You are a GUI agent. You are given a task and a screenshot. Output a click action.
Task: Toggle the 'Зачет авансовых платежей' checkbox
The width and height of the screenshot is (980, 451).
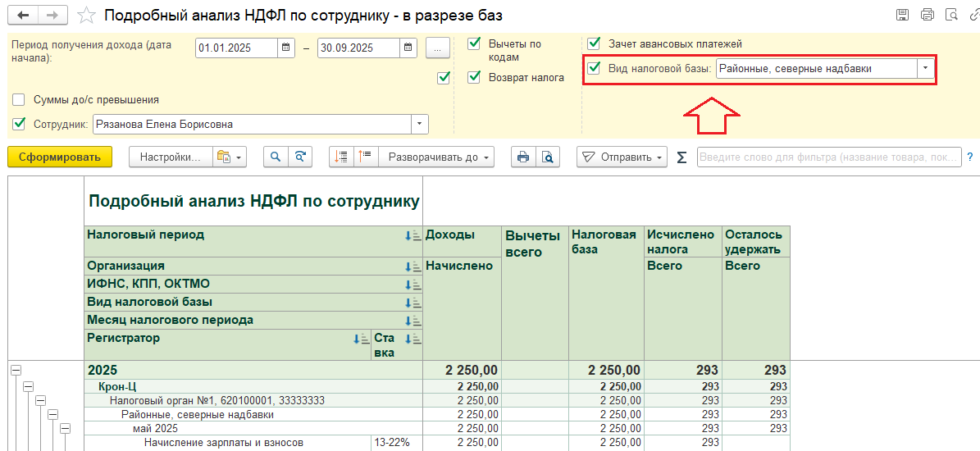pos(595,43)
